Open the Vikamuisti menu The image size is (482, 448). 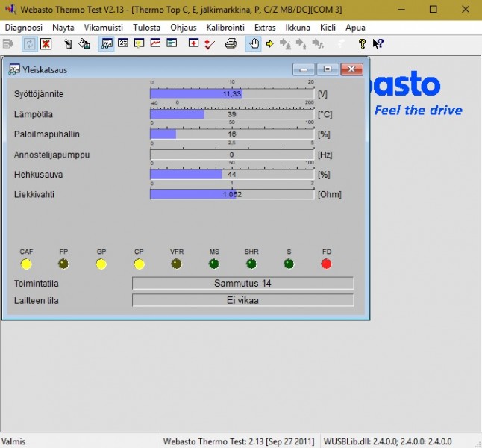click(103, 27)
